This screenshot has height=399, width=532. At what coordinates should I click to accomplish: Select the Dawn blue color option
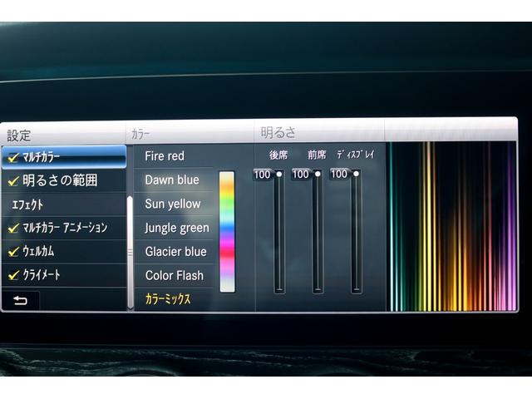(171, 180)
